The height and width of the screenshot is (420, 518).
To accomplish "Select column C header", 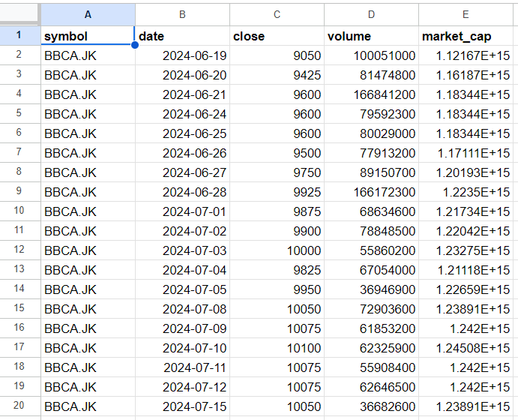I will click(x=277, y=14).
